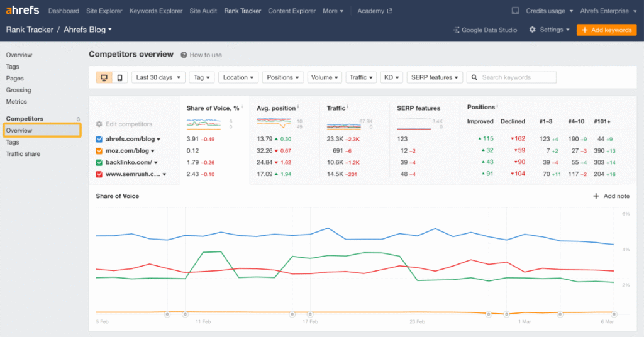Click the Add keywords button

pyautogui.click(x=606, y=30)
